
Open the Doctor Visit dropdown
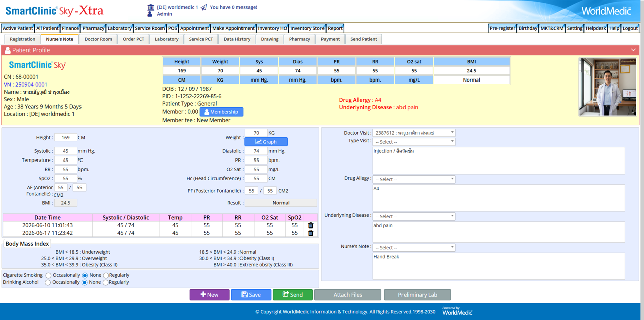coord(414,133)
